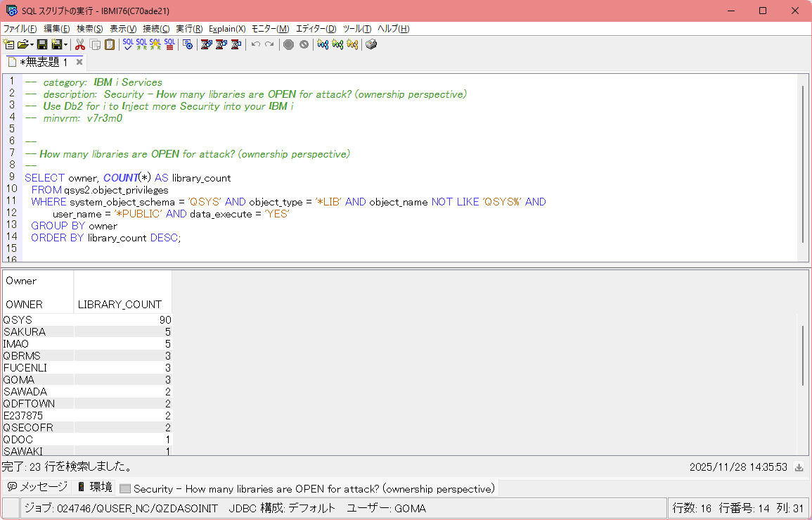Place cursor on GROUP BY owner line
Image resolution: width=812 pixels, height=520 pixels.
click(x=74, y=226)
